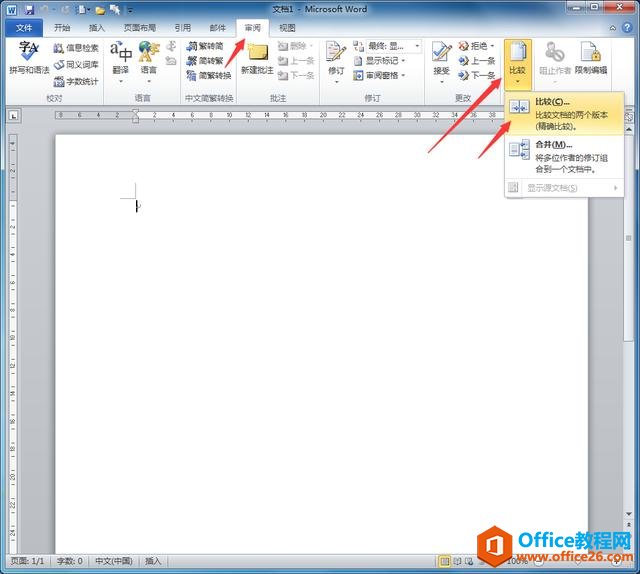Switch to Print Layout view in status bar
Screen dimensions: 640x574
pos(444,561)
